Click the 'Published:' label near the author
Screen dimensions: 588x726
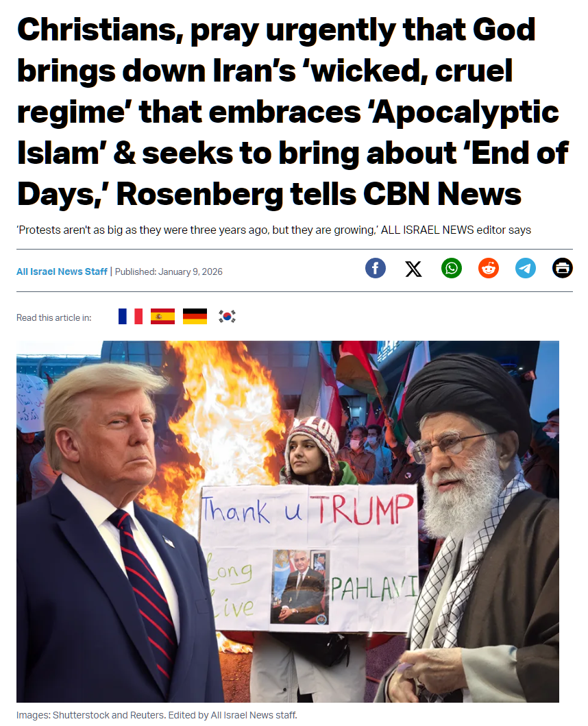[x=135, y=271]
